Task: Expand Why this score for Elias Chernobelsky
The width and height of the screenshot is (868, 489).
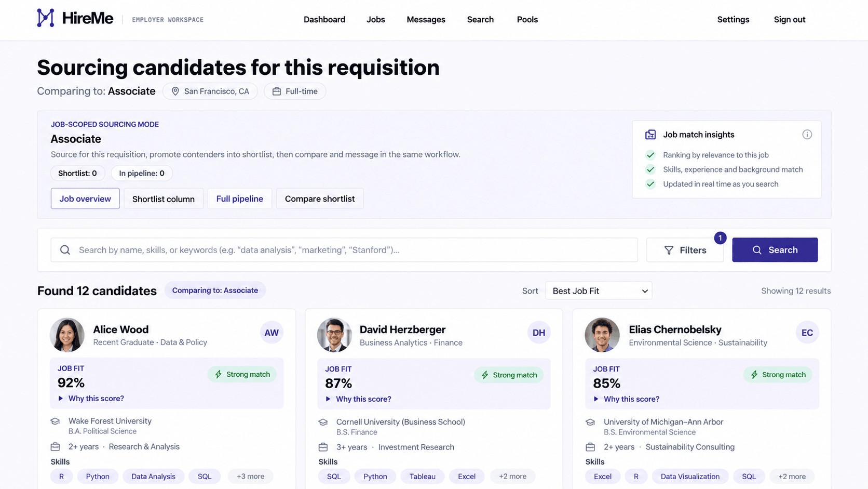Action: click(627, 399)
